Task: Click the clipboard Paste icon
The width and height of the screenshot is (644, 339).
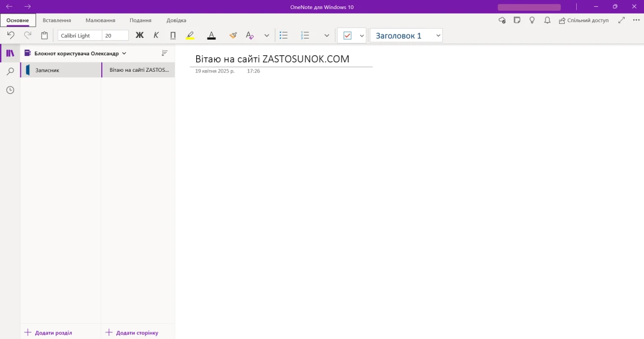Action: click(x=45, y=35)
